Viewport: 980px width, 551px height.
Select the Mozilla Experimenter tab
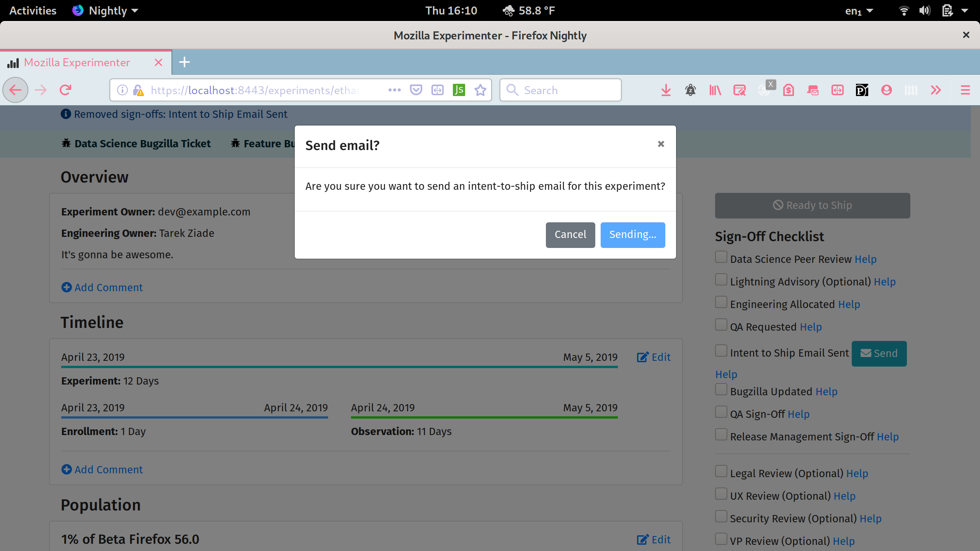pos(86,62)
